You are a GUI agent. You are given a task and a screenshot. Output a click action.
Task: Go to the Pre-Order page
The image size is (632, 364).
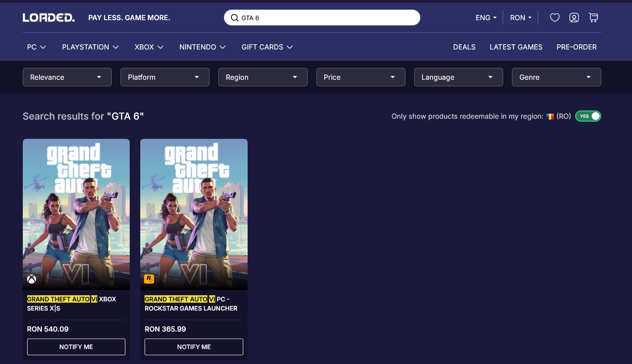[576, 47]
